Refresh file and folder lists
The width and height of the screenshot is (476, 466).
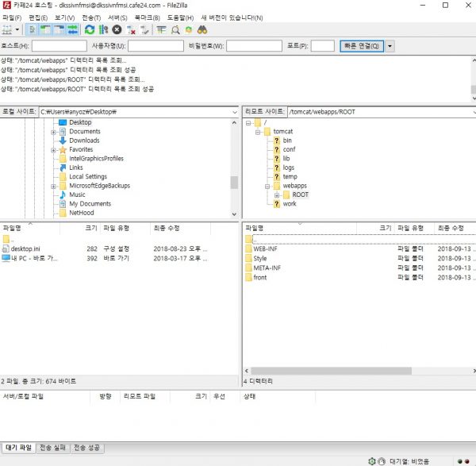point(90,30)
